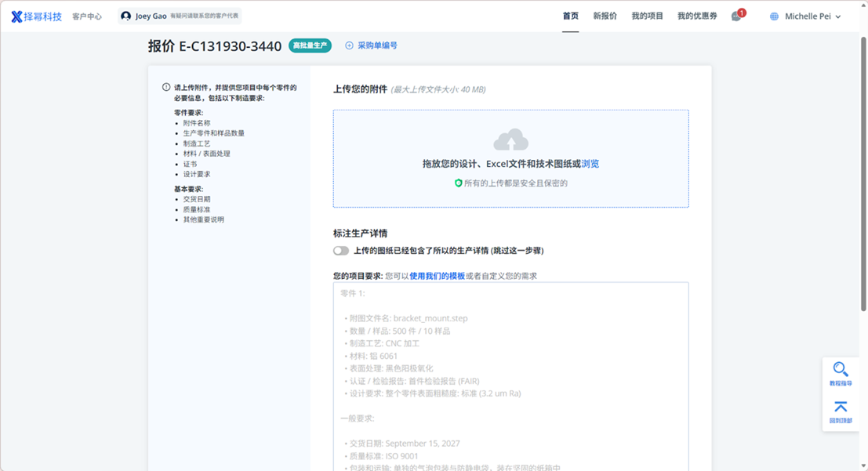
Task: Open the chat messages notification icon
Action: click(x=736, y=16)
